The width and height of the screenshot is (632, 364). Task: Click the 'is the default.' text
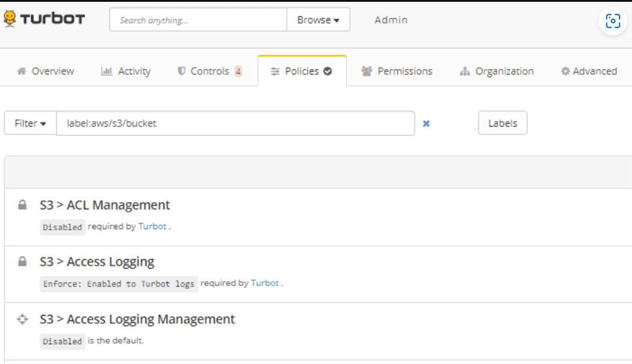coord(116,341)
